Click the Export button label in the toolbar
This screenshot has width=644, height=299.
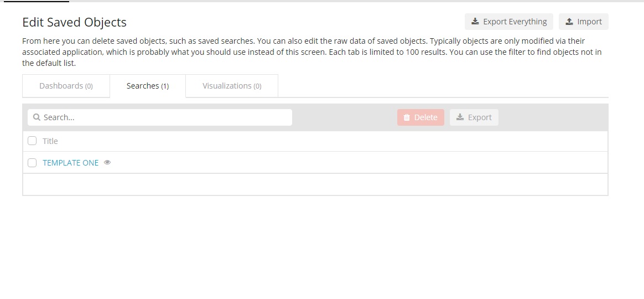click(480, 117)
